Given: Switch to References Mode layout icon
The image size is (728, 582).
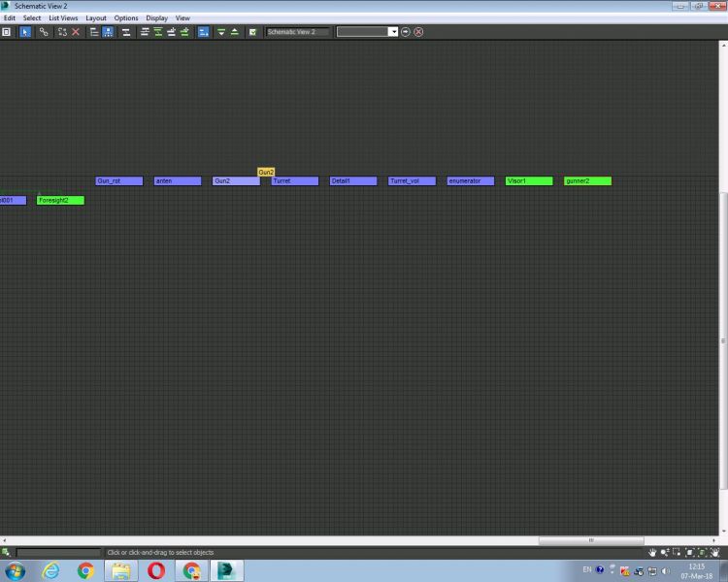Looking at the screenshot, I should [108, 32].
